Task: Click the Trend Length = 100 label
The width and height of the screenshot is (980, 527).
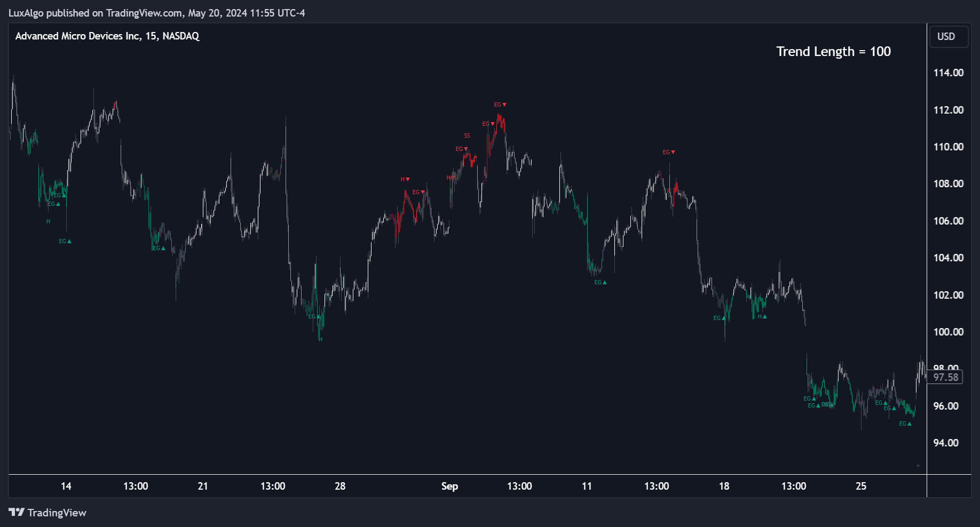Action: (x=833, y=52)
